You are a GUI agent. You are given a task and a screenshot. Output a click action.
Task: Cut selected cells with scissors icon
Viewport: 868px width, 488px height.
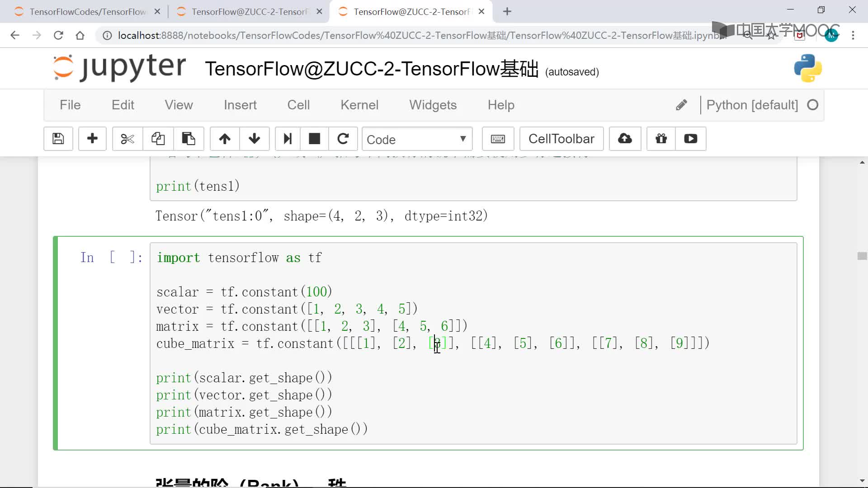click(x=127, y=139)
